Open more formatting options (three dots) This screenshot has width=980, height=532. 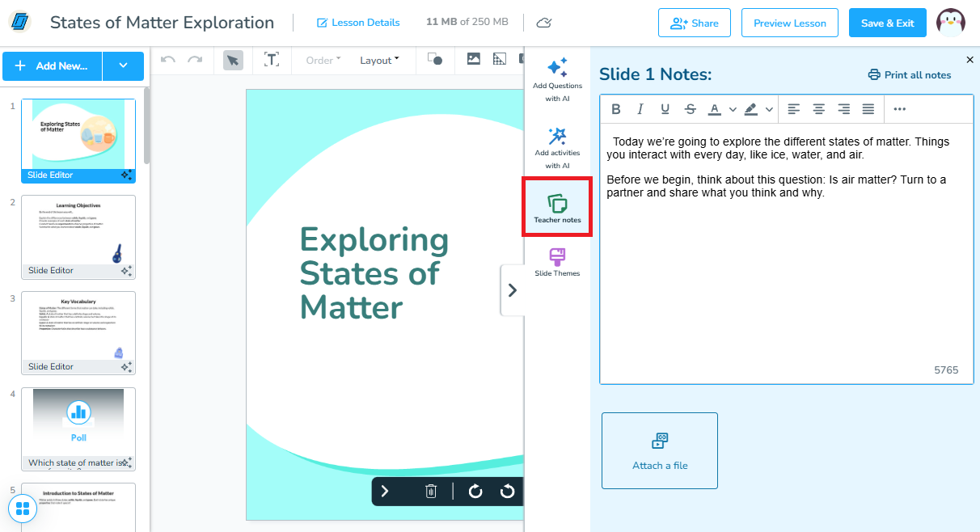(x=900, y=109)
